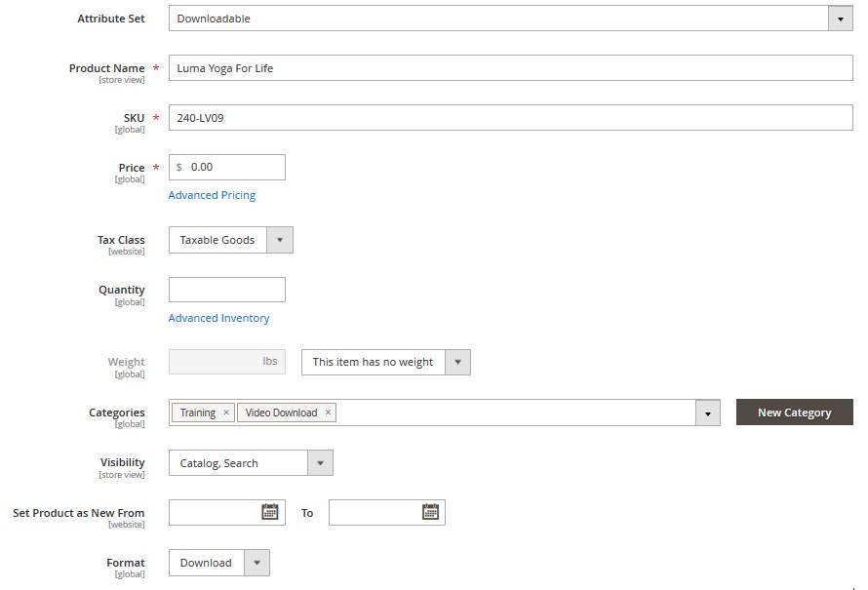Click the New Category button

point(795,413)
